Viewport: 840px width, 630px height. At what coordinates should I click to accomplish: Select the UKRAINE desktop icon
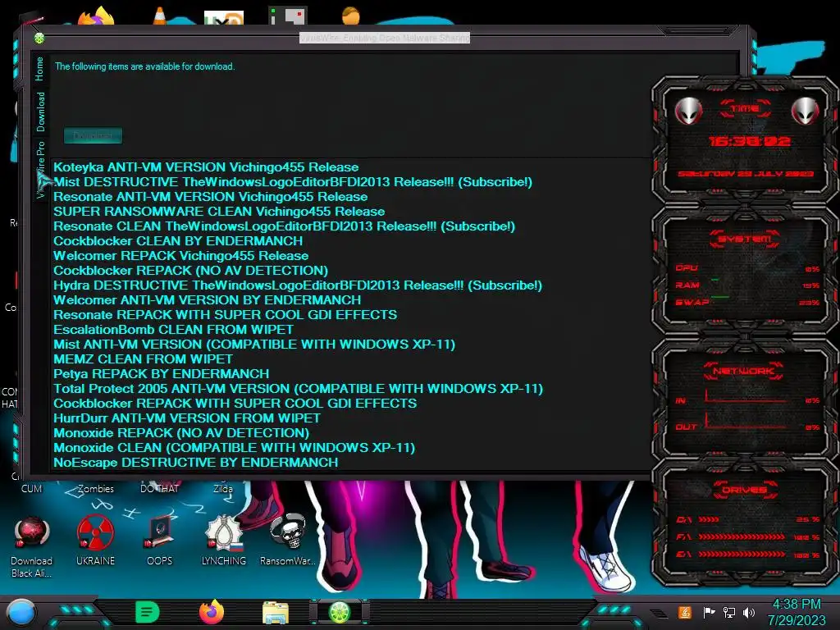tap(95, 541)
